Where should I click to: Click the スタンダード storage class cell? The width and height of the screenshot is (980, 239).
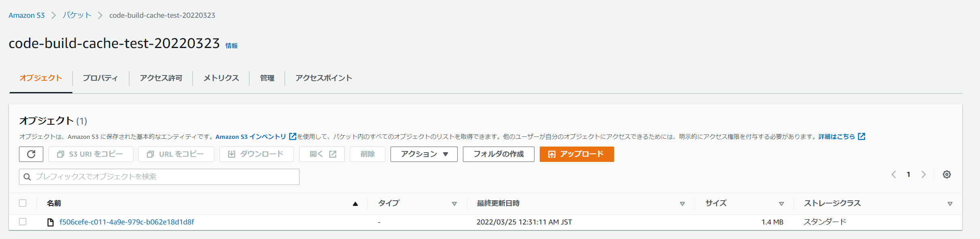click(825, 222)
